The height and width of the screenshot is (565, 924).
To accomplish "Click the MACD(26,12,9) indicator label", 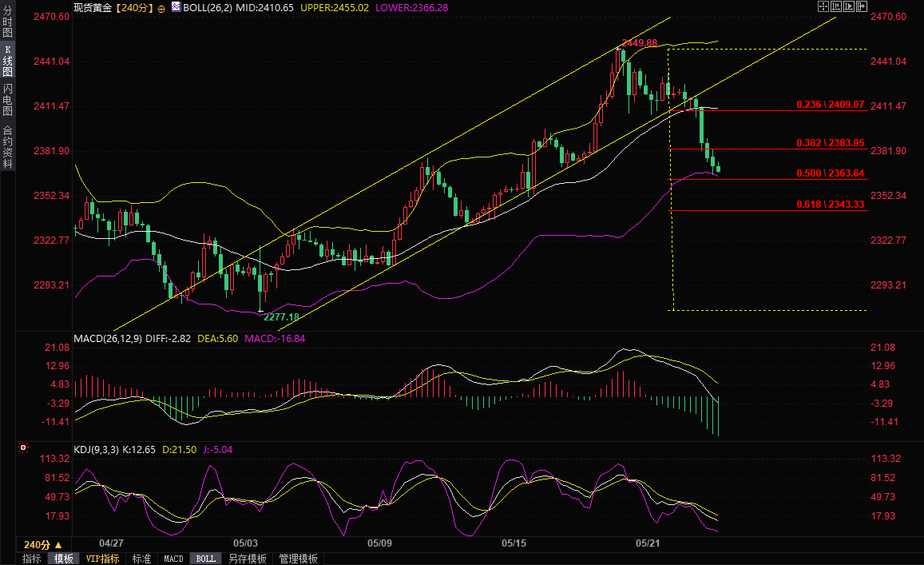I will [108, 339].
